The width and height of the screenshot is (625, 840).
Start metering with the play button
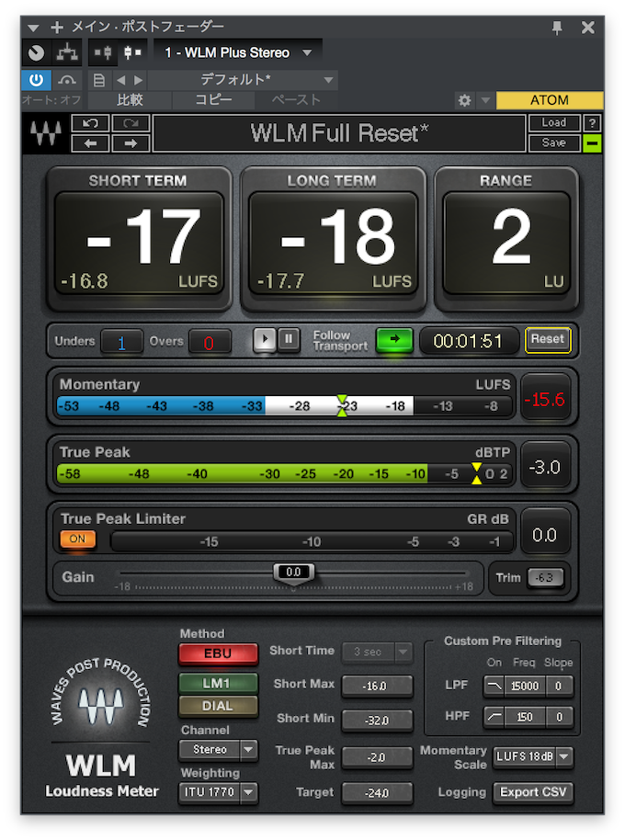click(x=265, y=340)
